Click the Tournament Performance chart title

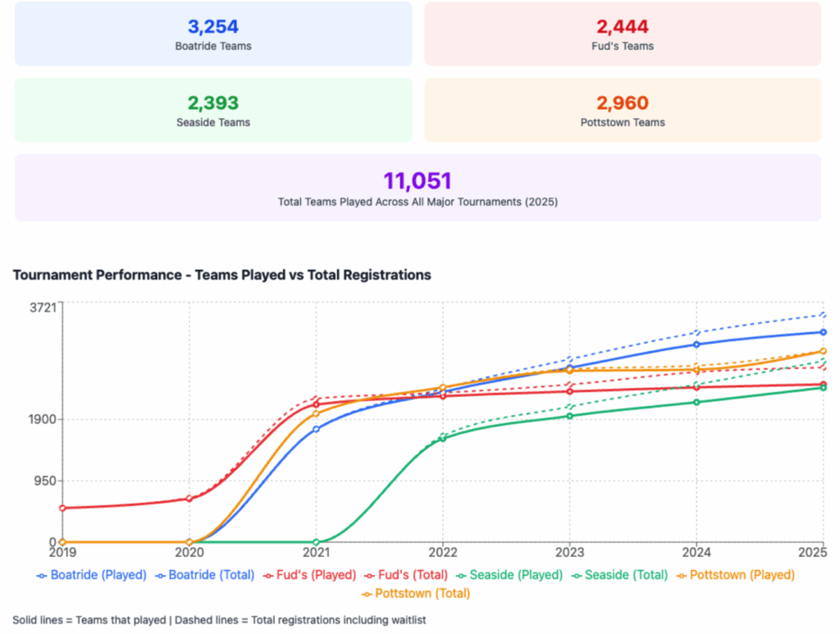[221, 276]
